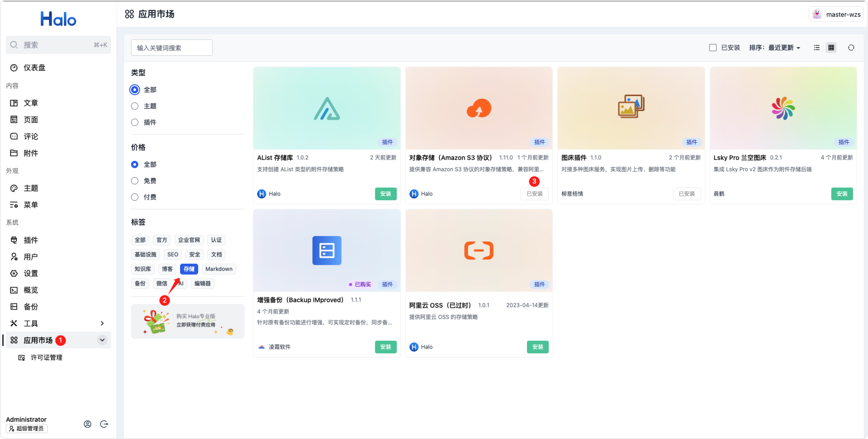The width and height of the screenshot is (868, 439).
Task: Expand the 工具 submenu chevron
Action: (x=102, y=323)
